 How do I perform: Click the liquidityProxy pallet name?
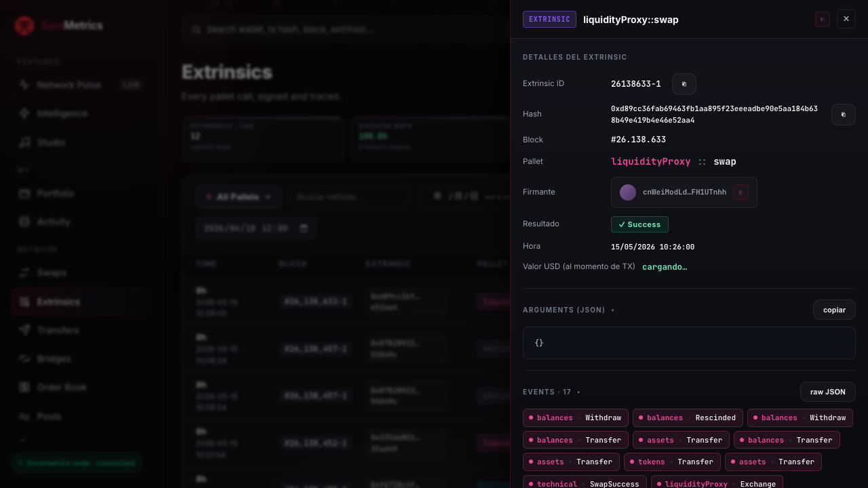(650, 162)
